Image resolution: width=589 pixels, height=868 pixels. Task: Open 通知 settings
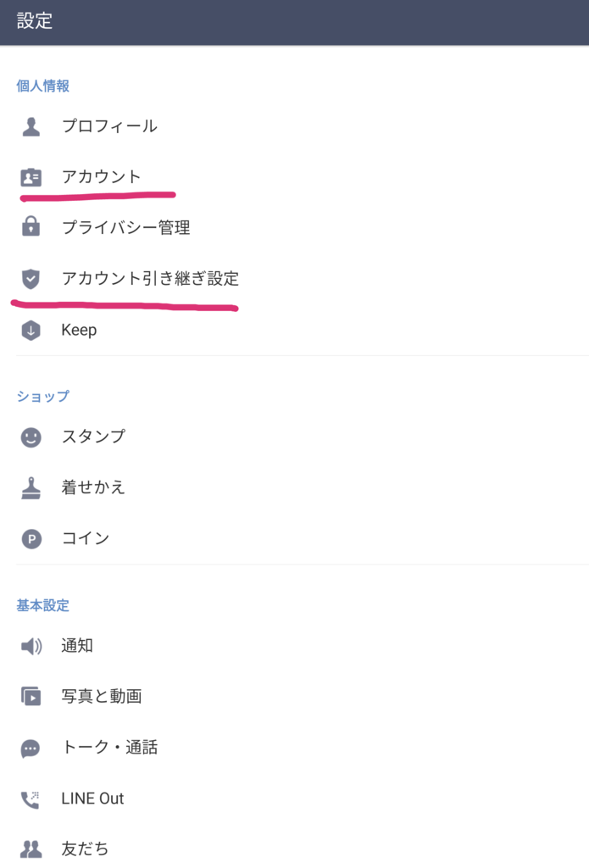click(x=77, y=646)
